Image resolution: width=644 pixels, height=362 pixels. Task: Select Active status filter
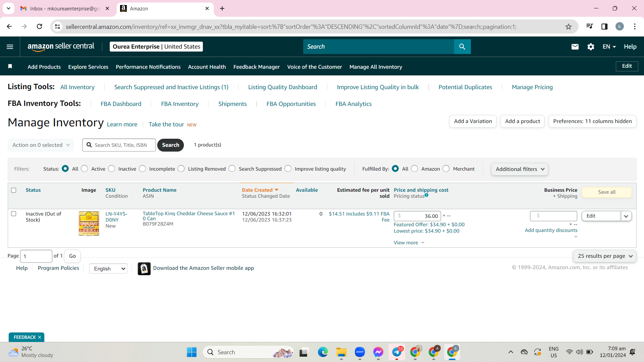click(x=85, y=169)
